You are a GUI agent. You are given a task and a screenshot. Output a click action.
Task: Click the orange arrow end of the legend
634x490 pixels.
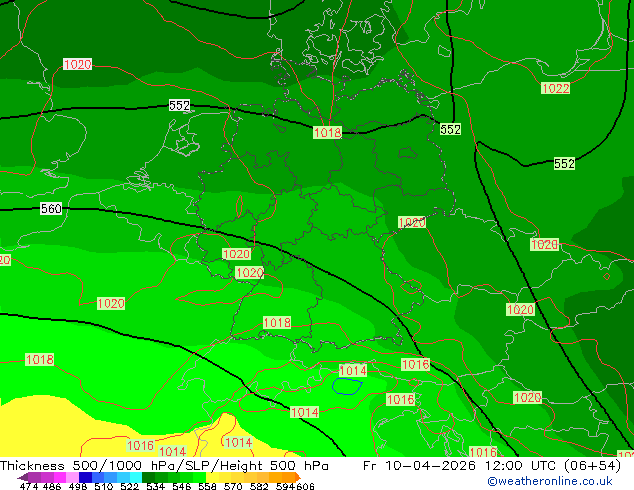click(x=298, y=477)
